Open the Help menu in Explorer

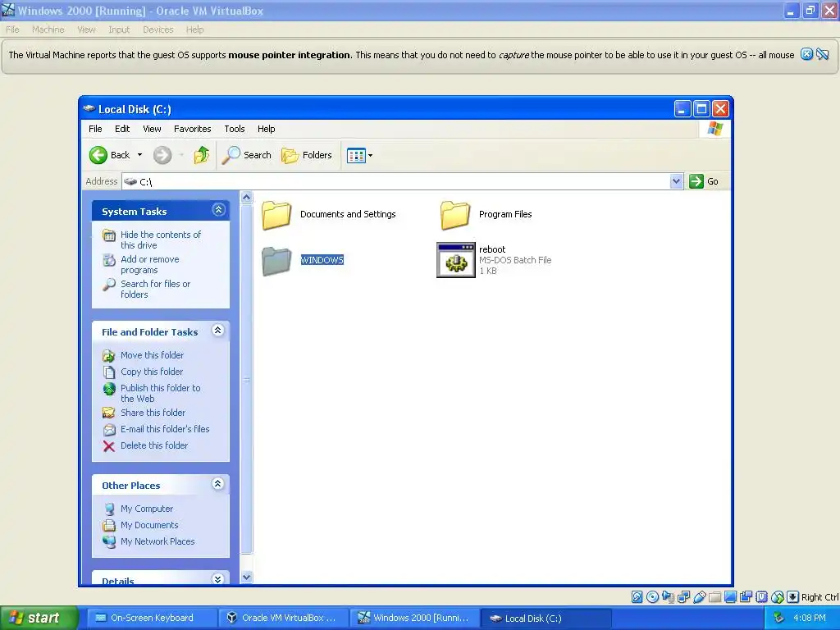pos(266,129)
